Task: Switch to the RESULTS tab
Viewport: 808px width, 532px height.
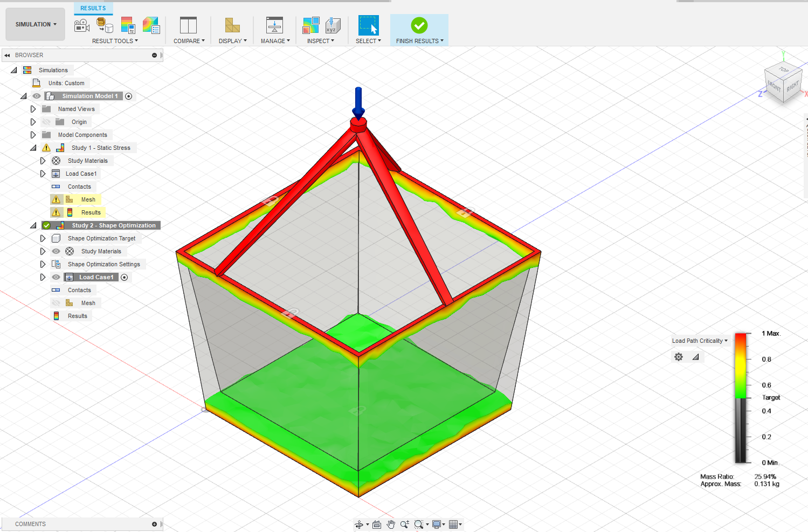Action: coord(93,8)
